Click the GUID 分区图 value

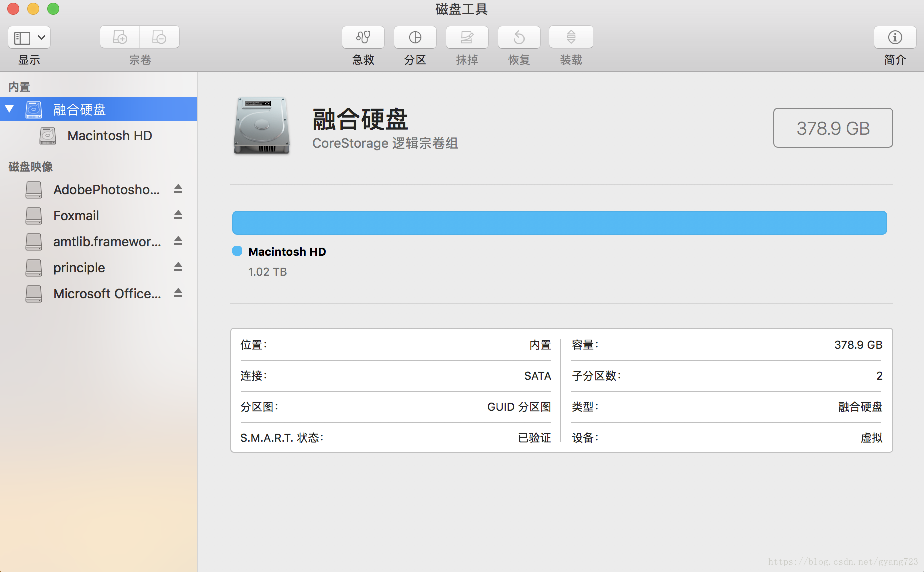coord(519,407)
